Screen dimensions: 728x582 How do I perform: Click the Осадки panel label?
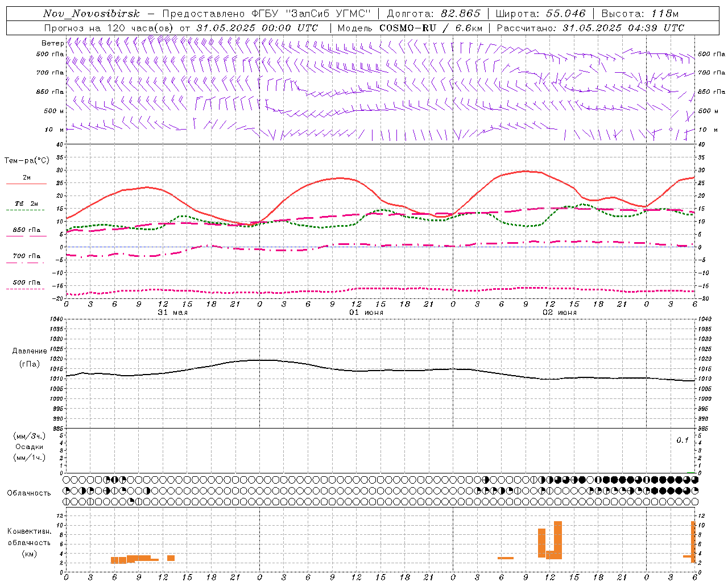point(29,447)
